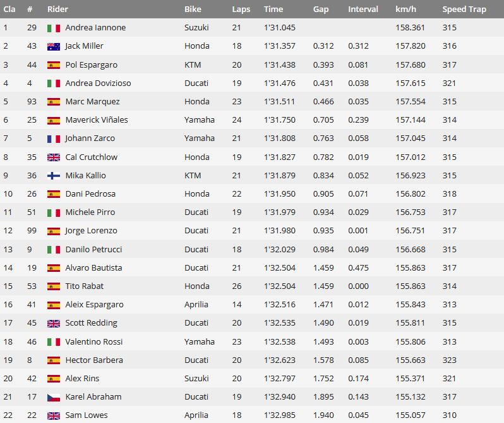
Task: Select Dani Pedrosa's rider name
Action: coord(90,194)
